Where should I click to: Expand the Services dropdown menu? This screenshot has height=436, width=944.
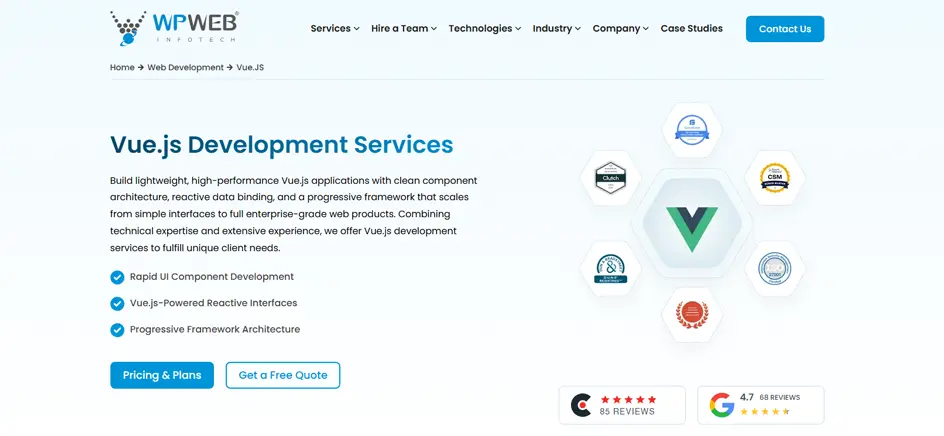[335, 28]
